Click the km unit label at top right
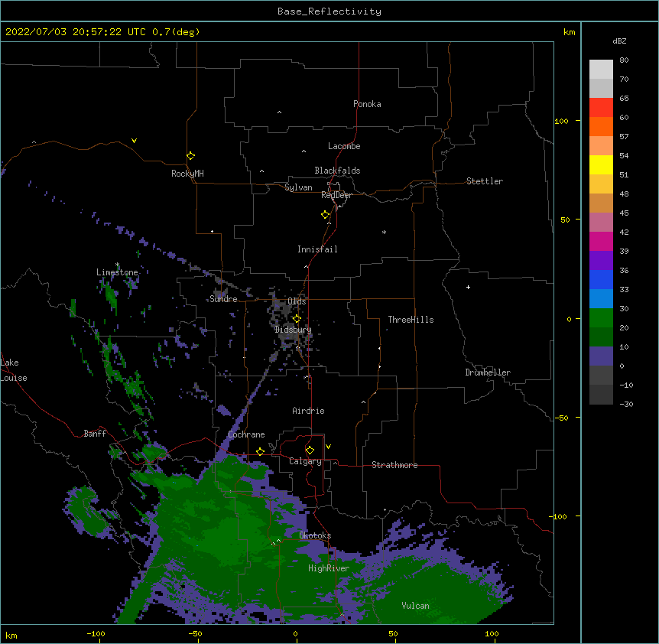This screenshot has width=659, height=644. tap(569, 32)
